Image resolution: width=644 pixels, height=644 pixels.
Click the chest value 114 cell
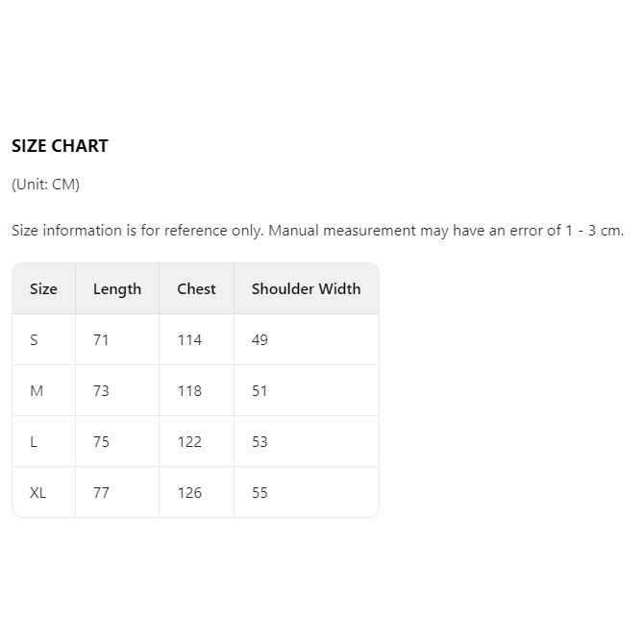coord(189,339)
